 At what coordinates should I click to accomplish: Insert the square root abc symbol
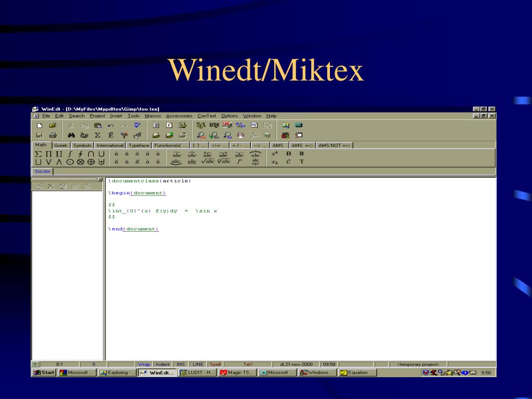pos(208,162)
